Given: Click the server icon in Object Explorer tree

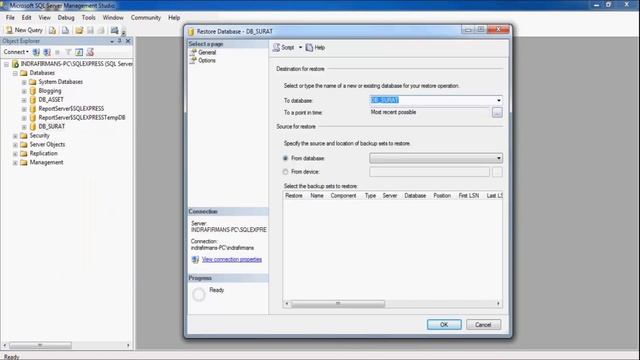Looking at the screenshot, I should tap(15, 64).
